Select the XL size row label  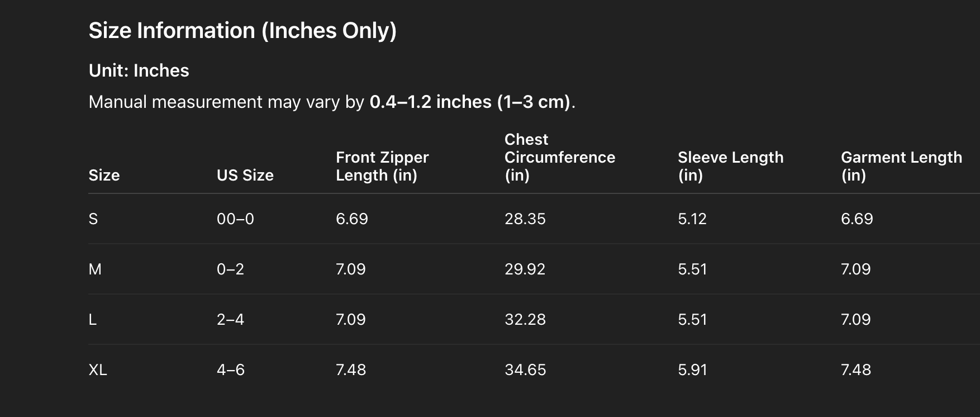(98, 370)
